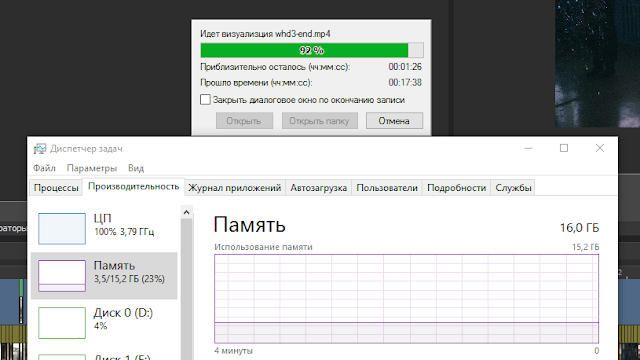The width and height of the screenshot is (640, 360).
Task: Click the Память heading in main pane
Action: (x=249, y=225)
